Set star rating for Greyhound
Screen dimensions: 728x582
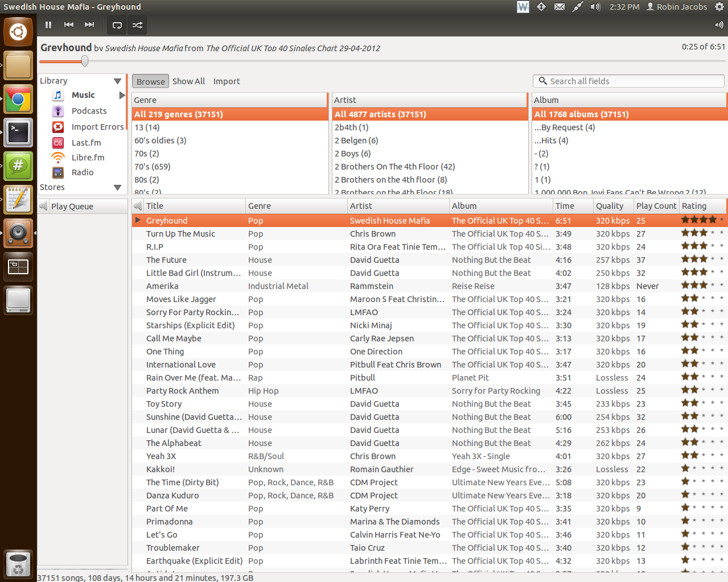703,220
